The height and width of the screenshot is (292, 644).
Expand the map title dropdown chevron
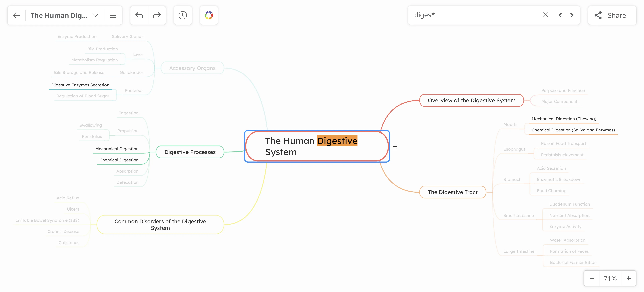95,15
